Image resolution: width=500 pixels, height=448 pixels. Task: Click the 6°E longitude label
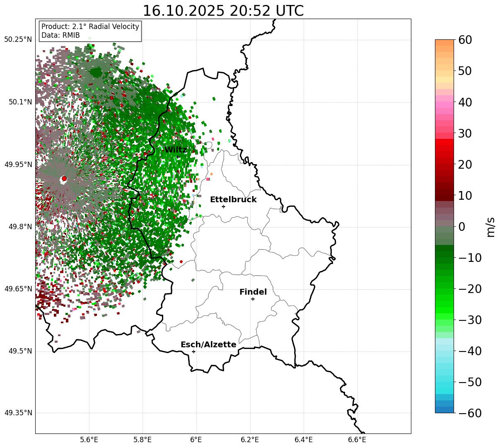coord(196,439)
